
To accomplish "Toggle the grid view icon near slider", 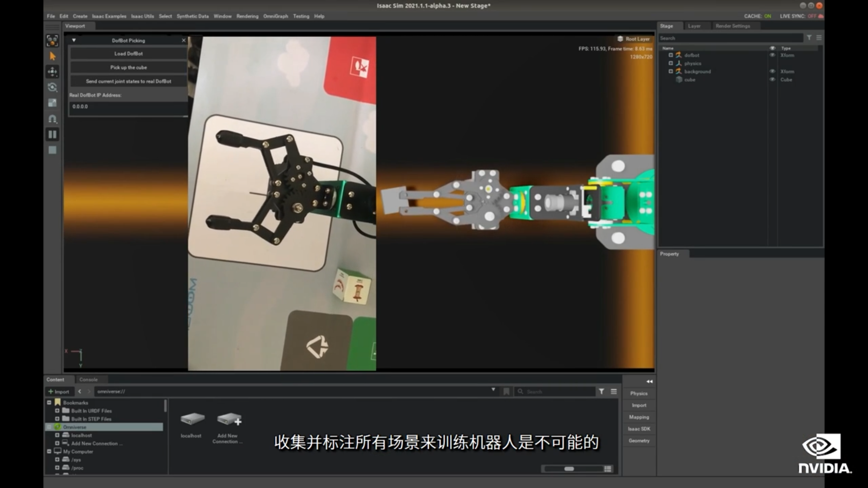I will coord(608,469).
